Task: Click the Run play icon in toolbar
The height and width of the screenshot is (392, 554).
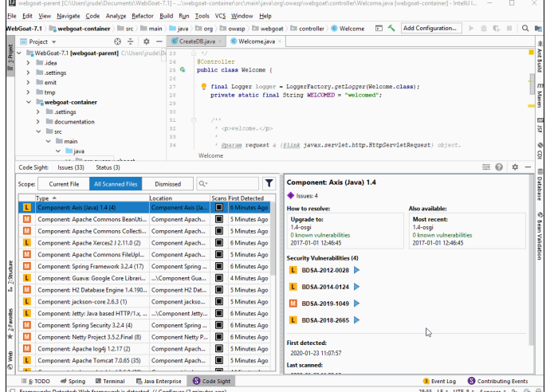Action: tap(471, 28)
